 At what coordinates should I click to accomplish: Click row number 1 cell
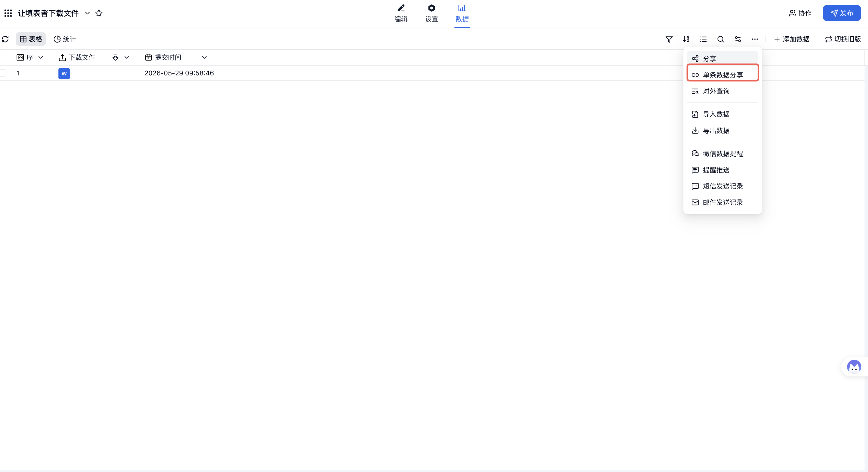[31, 73]
